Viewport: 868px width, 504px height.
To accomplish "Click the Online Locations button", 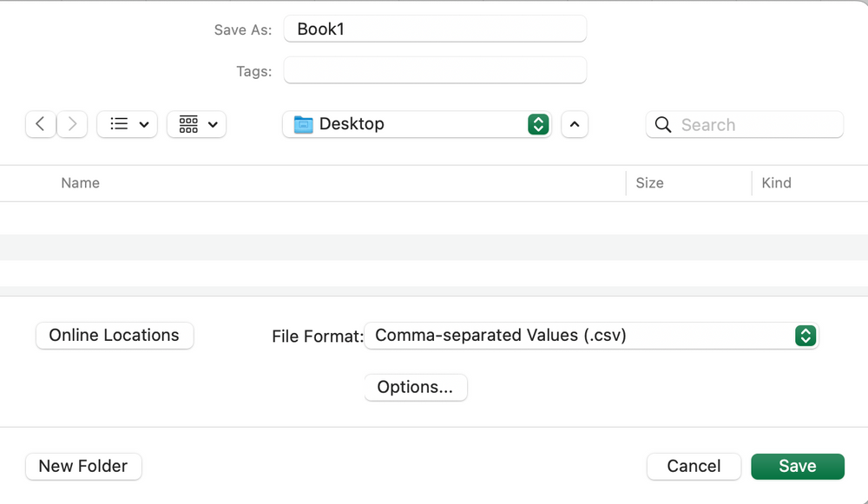I will [114, 336].
